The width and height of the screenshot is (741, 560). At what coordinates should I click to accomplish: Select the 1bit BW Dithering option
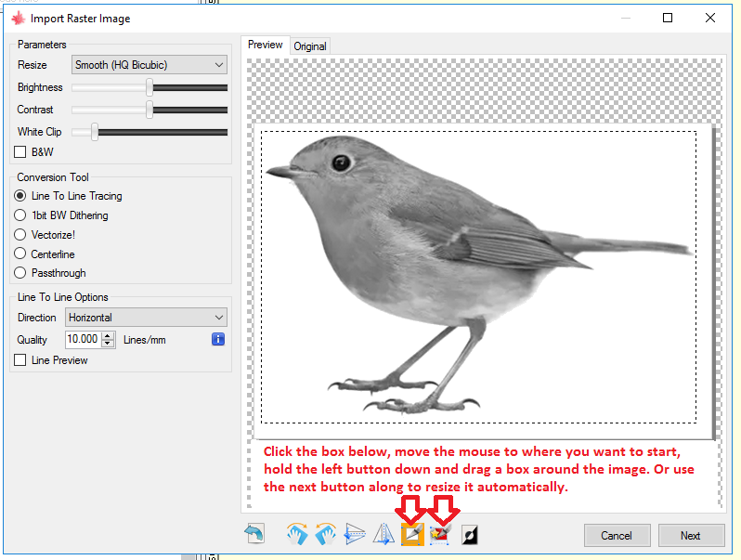[x=21, y=215]
